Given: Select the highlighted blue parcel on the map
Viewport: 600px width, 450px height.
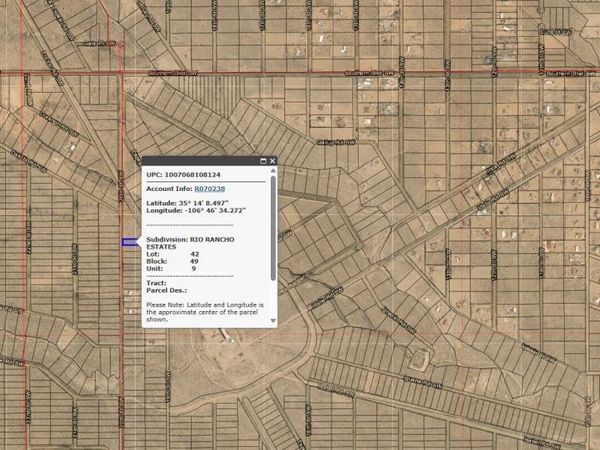Looking at the screenshot, I should [130, 242].
